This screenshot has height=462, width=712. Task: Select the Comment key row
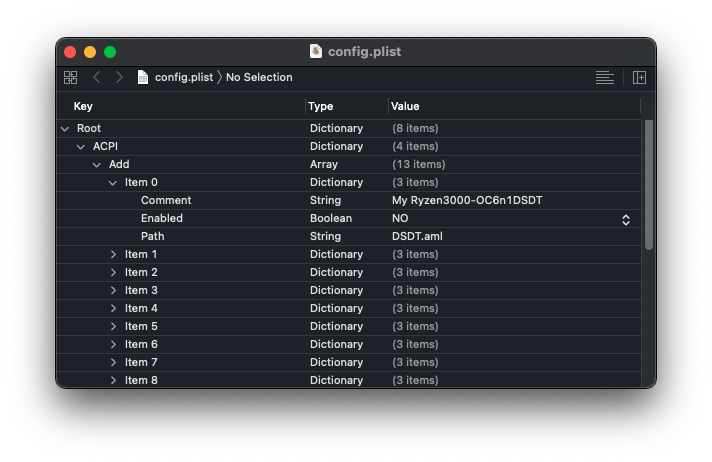tap(166, 201)
